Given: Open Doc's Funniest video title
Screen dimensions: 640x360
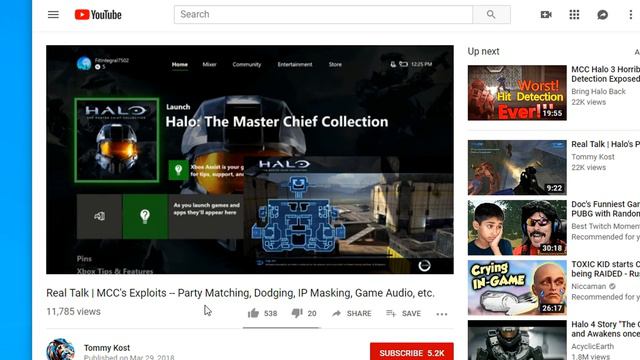Looking at the screenshot, I should [x=606, y=209].
